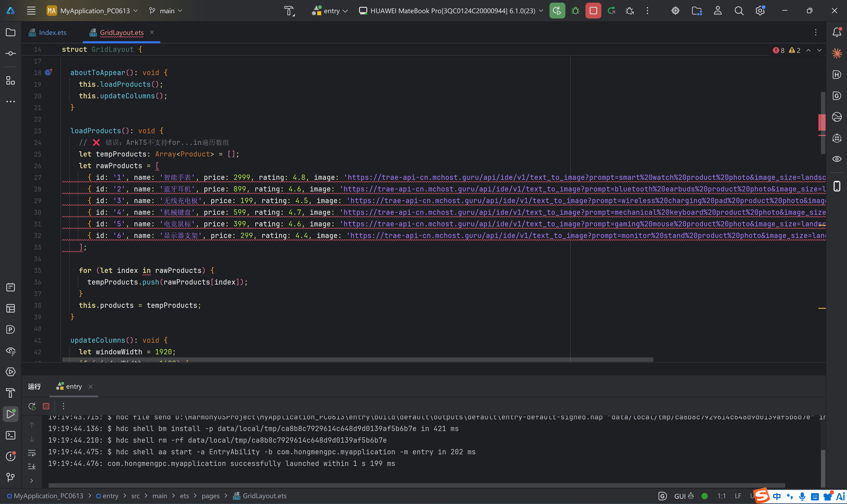This screenshot has width=847, height=504.
Task: Close the GridLayout.ets tab
Action: tap(152, 32)
